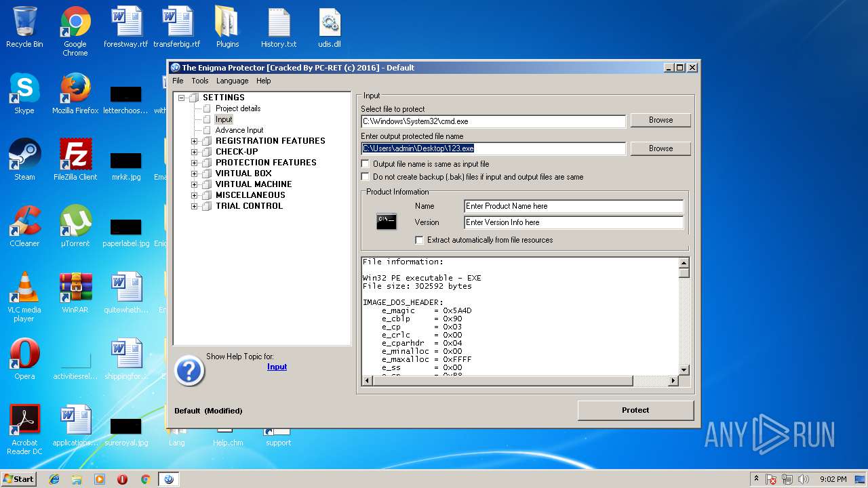Click the product Version input field
The height and width of the screenshot is (488, 868).
coord(574,222)
